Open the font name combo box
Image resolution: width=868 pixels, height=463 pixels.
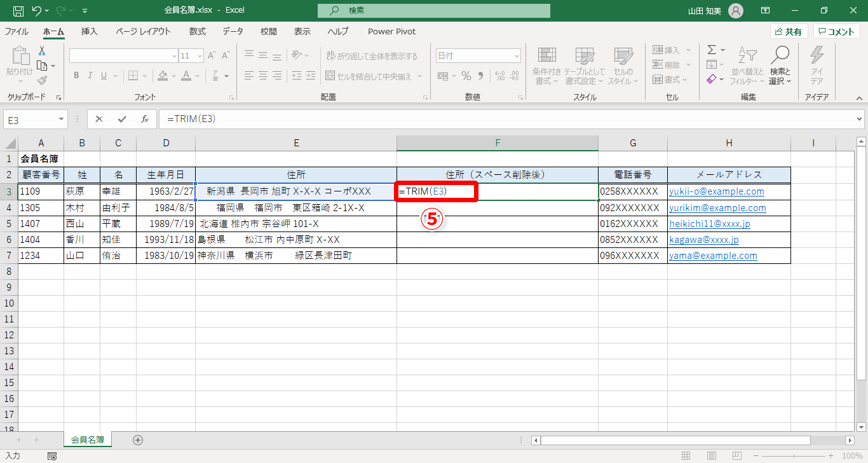pos(124,56)
